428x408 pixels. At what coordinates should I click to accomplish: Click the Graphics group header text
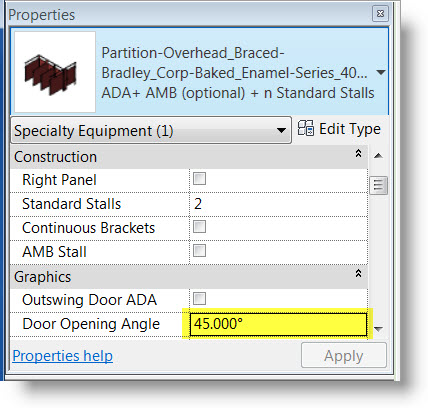coord(42,277)
